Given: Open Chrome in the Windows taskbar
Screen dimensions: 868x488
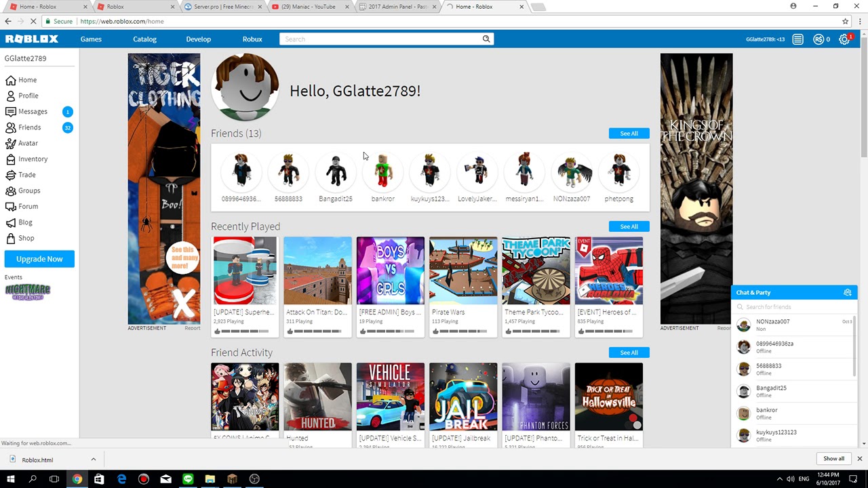Looking at the screenshot, I should (77, 479).
